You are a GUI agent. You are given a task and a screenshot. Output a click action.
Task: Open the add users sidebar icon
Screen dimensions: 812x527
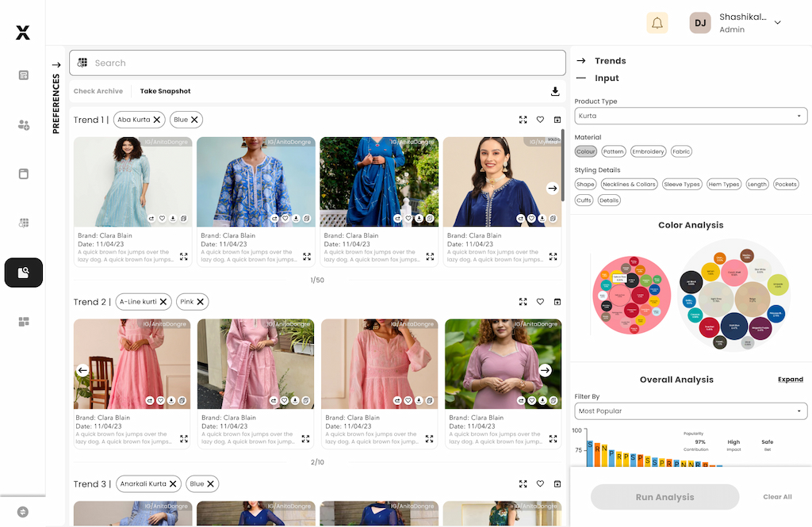(24, 125)
